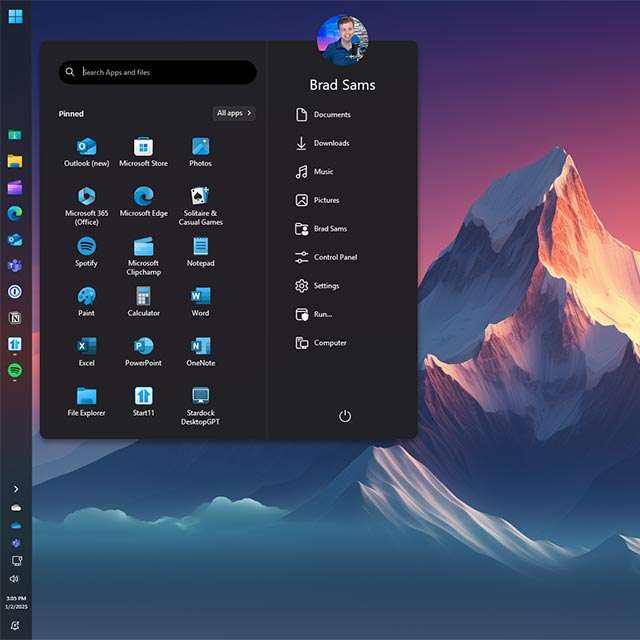Open Brad Sams user folder shortcut
Image resolution: width=640 pixels, height=640 pixels.
click(x=321, y=229)
